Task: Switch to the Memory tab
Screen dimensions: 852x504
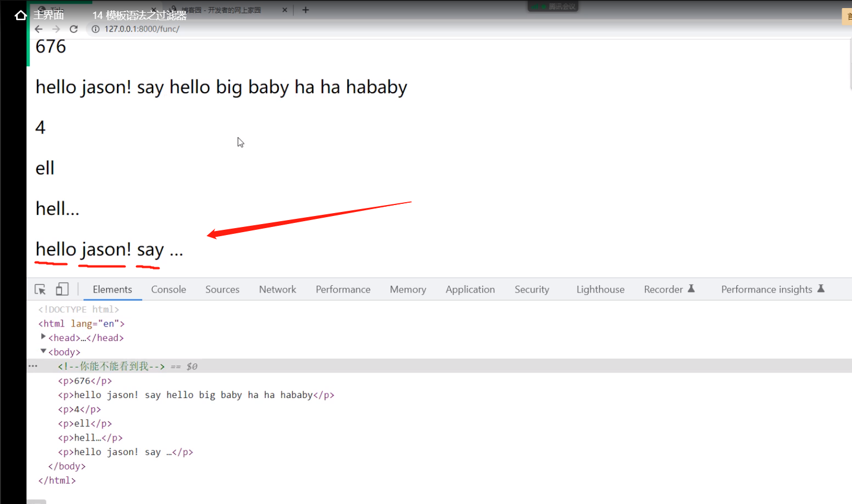Action: point(408,289)
